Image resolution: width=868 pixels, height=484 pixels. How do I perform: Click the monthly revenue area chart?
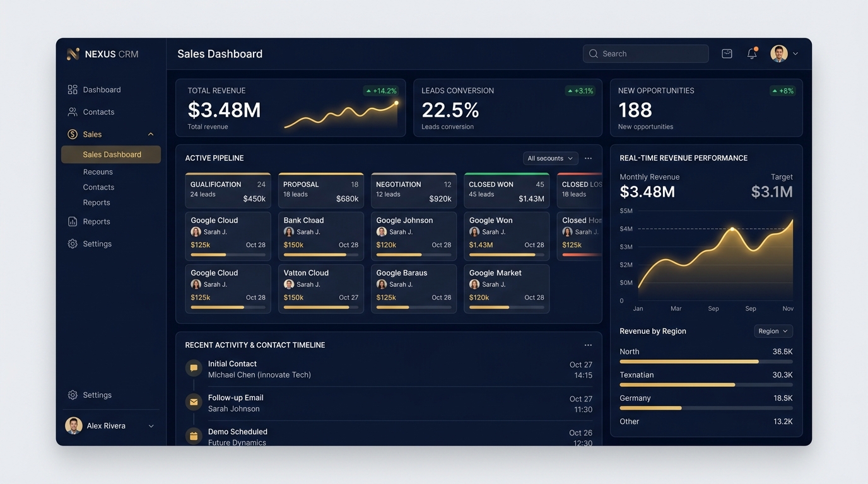pos(715,258)
